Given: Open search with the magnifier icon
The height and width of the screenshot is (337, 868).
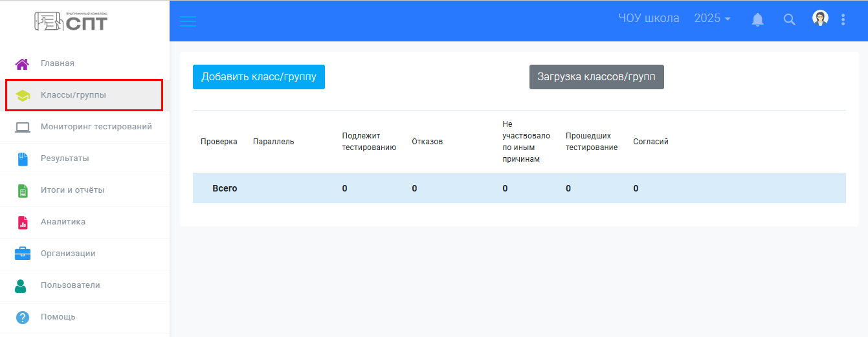Looking at the screenshot, I should tap(789, 20).
